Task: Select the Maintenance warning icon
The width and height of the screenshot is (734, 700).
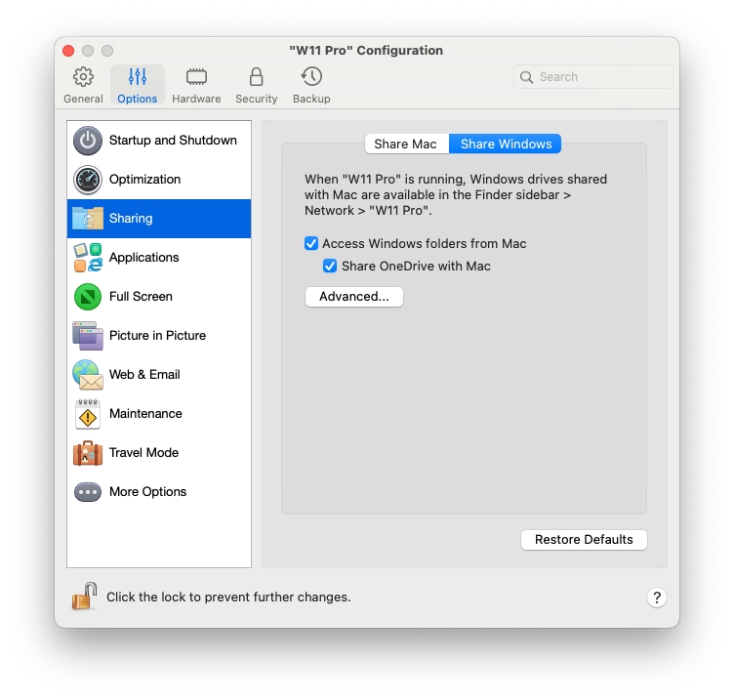Action: point(88,414)
